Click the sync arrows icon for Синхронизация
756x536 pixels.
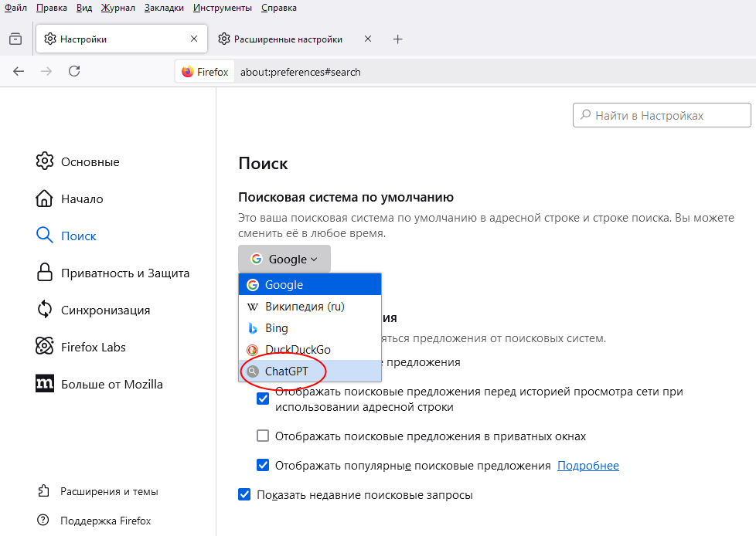[x=44, y=310]
